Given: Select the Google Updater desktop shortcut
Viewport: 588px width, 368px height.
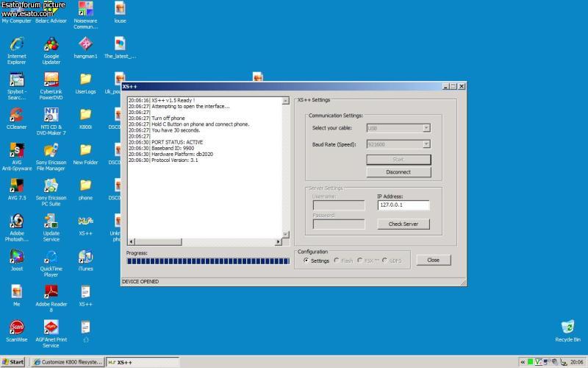Looking at the screenshot, I should [51, 51].
